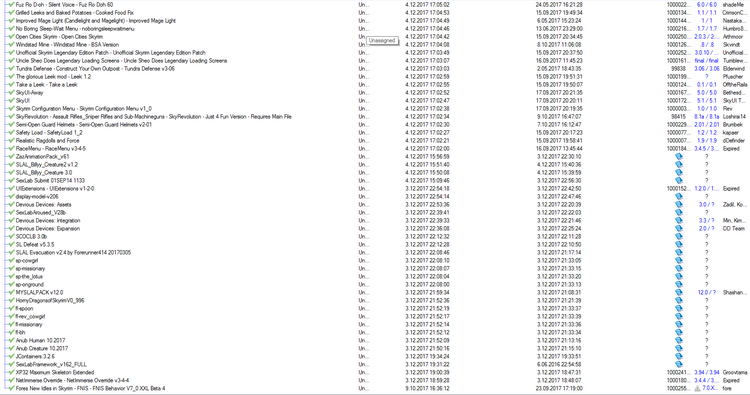Click the flag icon for MYSLALPACK v12.0

pos(679,293)
